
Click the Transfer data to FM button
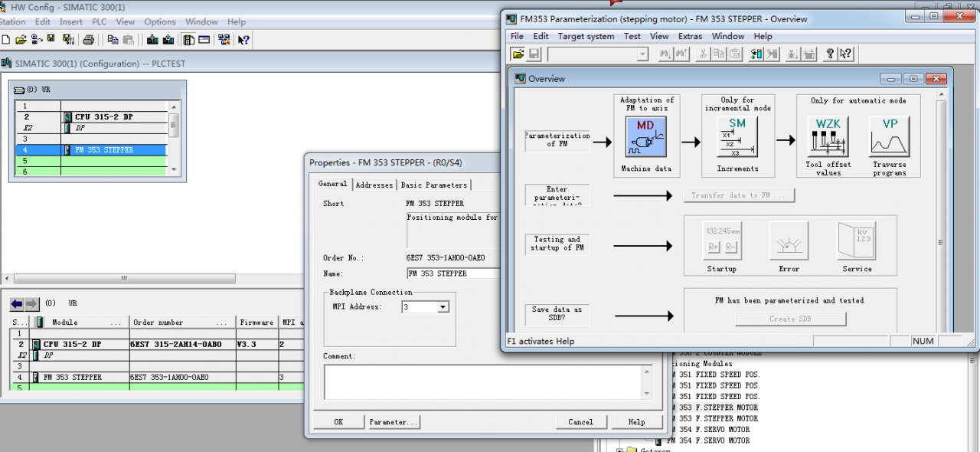pyautogui.click(x=739, y=195)
